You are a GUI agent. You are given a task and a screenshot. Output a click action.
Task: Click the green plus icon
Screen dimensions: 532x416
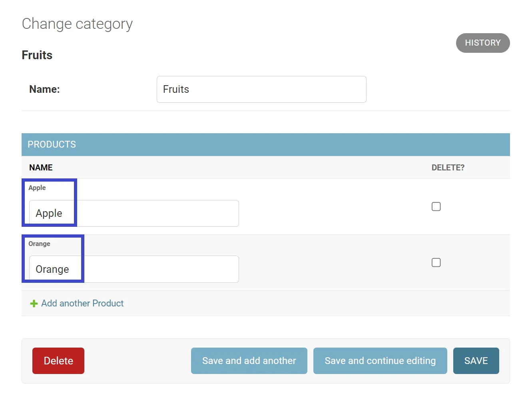click(34, 304)
